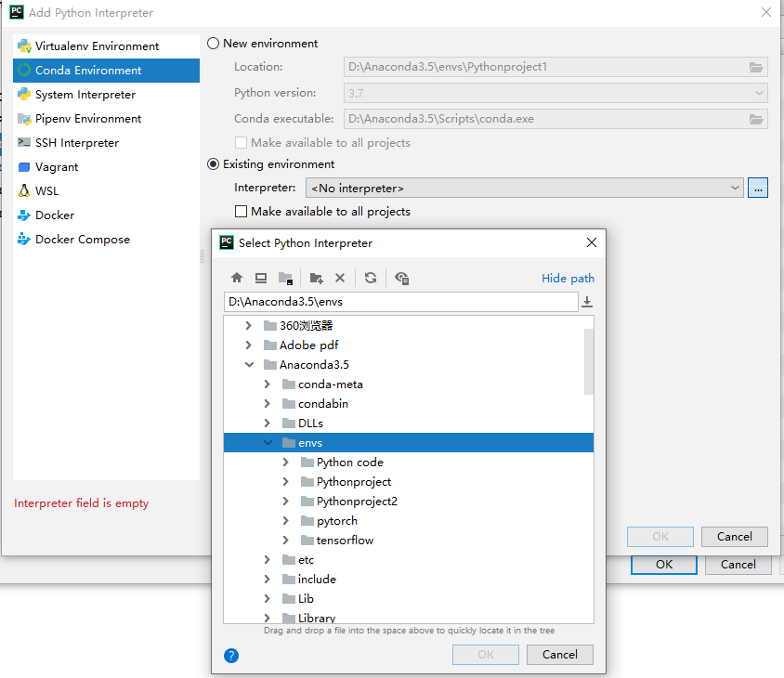This screenshot has height=678, width=784.
Task: Select the include folder
Action: (x=409, y=579)
